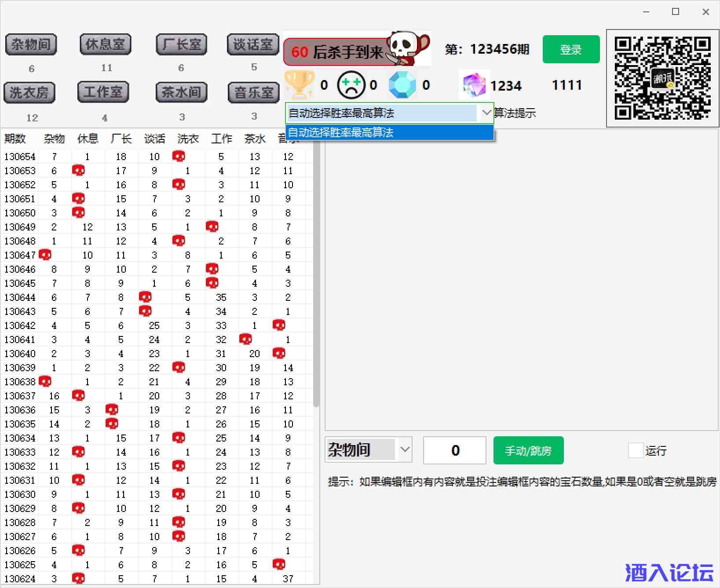Click the red skull in row 130647
This screenshot has width=720, height=588.
coord(45,255)
